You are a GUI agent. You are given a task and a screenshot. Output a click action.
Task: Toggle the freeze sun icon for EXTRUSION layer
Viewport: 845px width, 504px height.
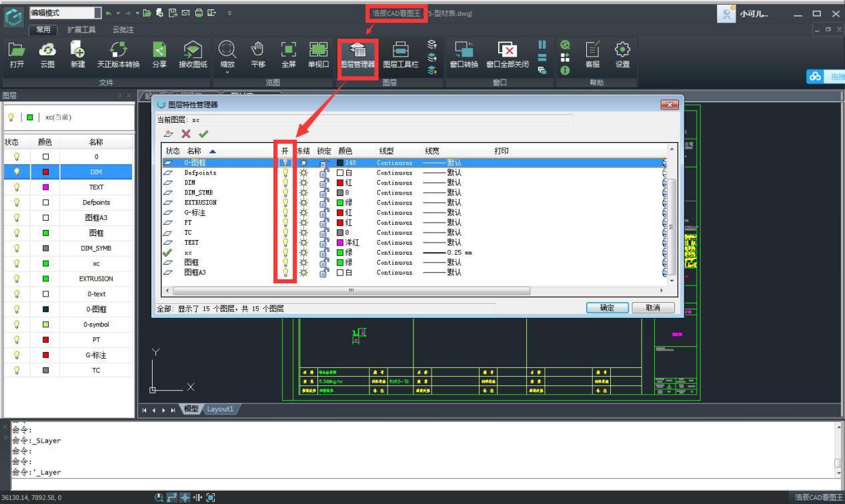pos(304,203)
